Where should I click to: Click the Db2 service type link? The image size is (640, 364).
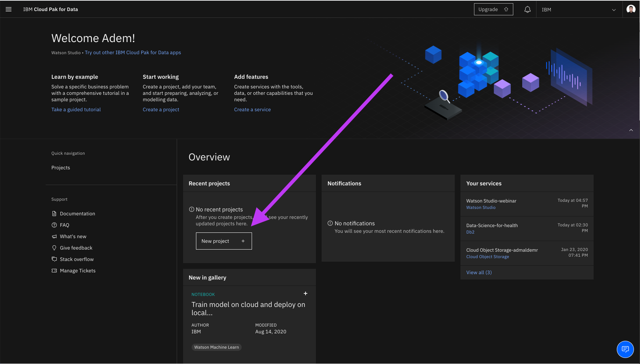[x=470, y=232]
